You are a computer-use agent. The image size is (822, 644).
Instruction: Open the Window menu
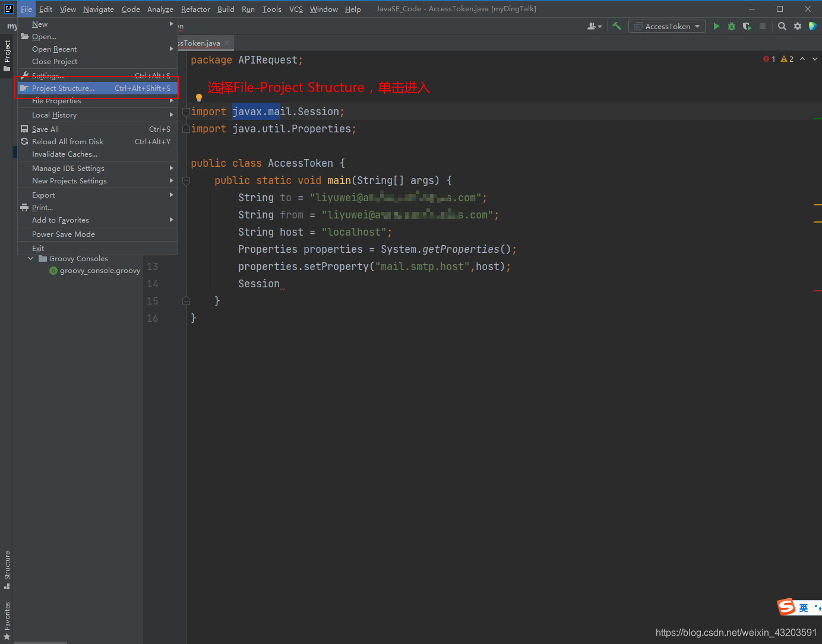click(324, 9)
